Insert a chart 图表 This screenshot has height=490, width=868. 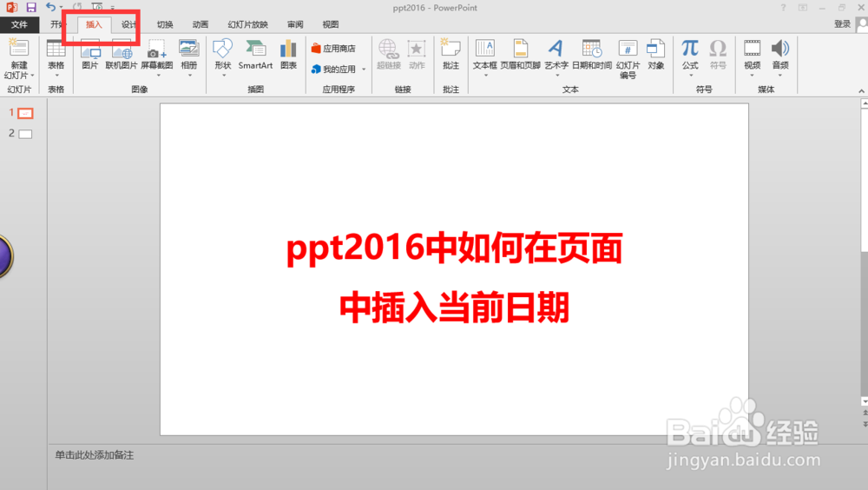pyautogui.click(x=288, y=55)
